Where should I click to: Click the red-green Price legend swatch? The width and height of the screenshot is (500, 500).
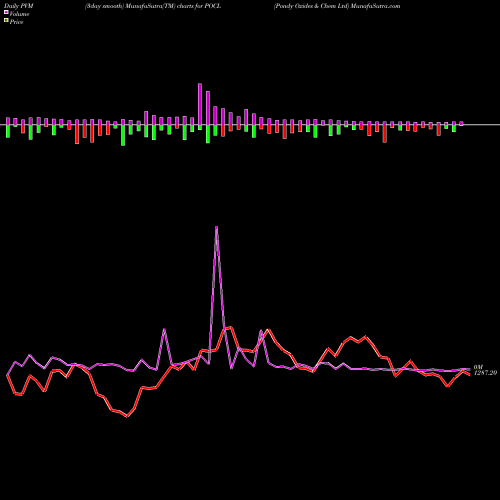[x=6, y=21]
